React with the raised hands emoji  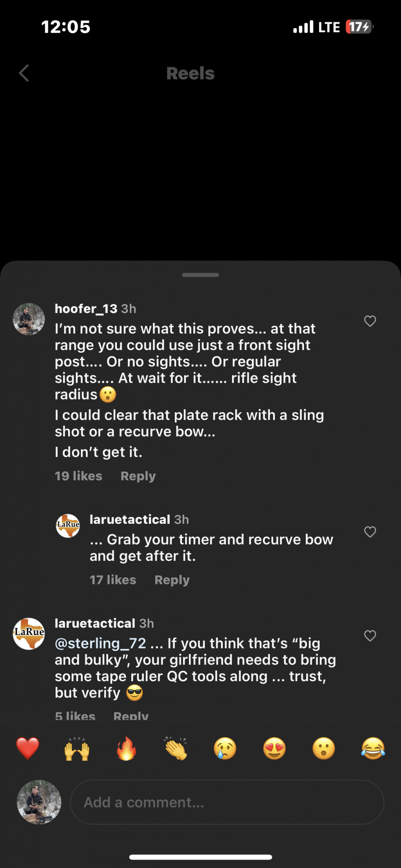point(77,748)
